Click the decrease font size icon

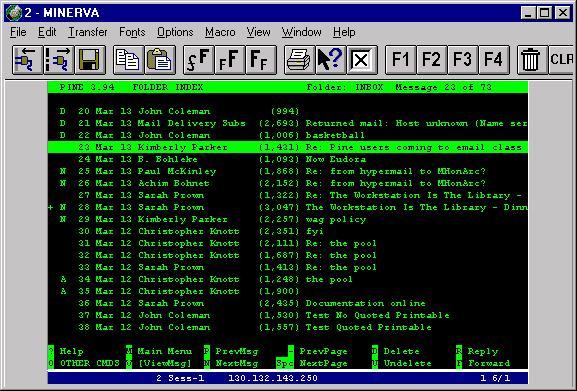click(x=261, y=60)
